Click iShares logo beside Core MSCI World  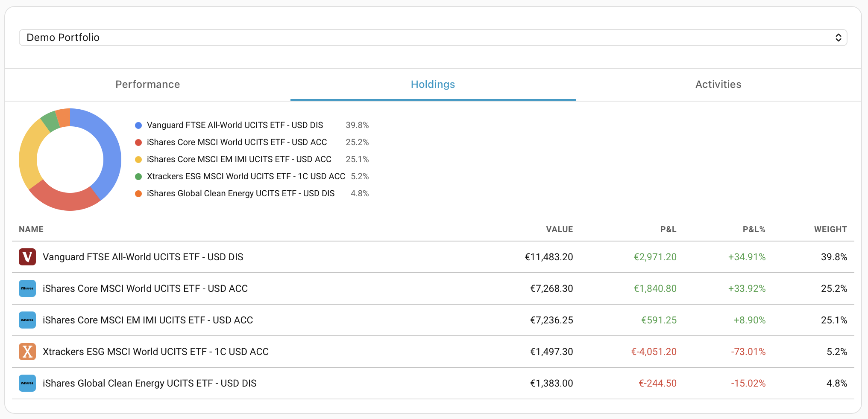pyautogui.click(x=27, y=288)
